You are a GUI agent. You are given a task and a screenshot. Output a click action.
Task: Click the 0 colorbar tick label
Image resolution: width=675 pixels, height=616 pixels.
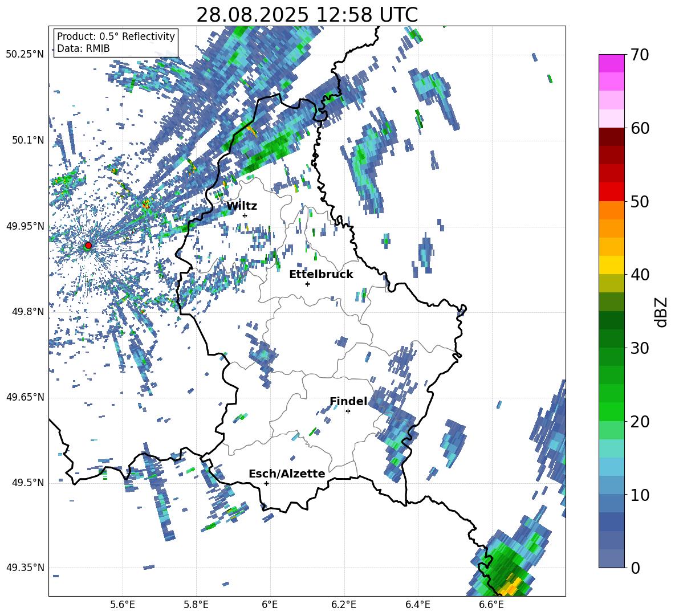(x=635, y=568)
